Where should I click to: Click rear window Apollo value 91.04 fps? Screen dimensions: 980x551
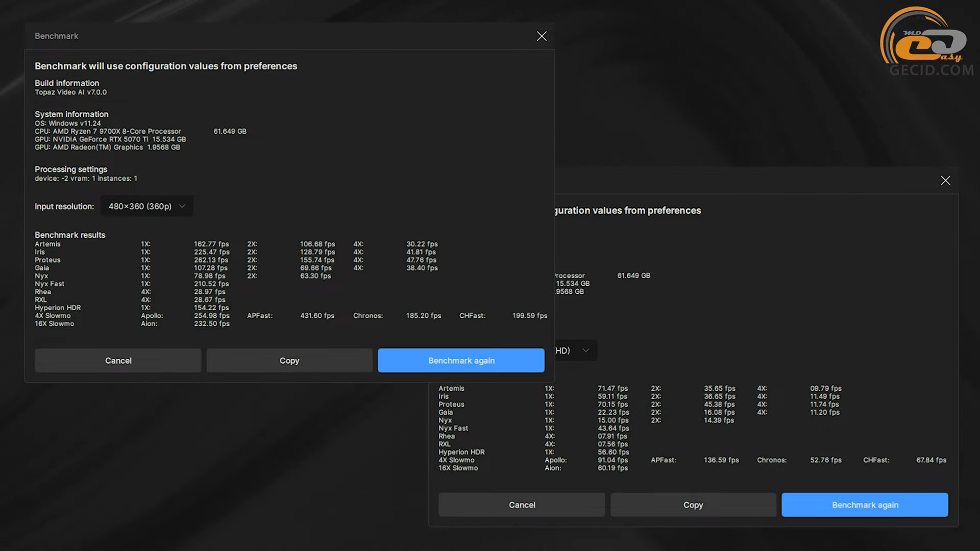tap(612, 460)
